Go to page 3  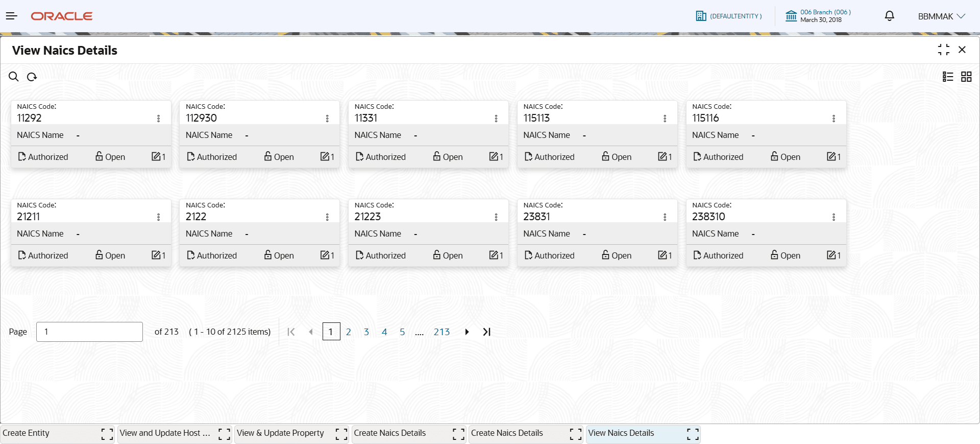(366, 332)
